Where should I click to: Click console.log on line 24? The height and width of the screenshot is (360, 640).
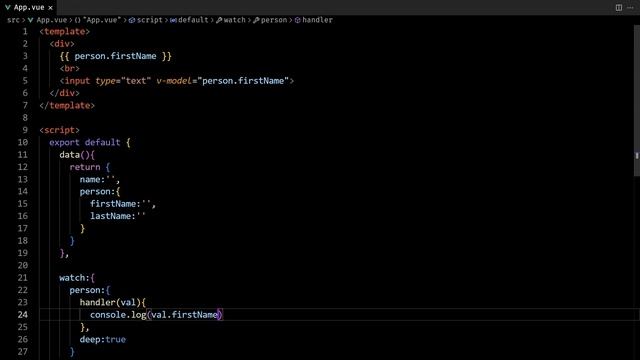coord(118,315)
